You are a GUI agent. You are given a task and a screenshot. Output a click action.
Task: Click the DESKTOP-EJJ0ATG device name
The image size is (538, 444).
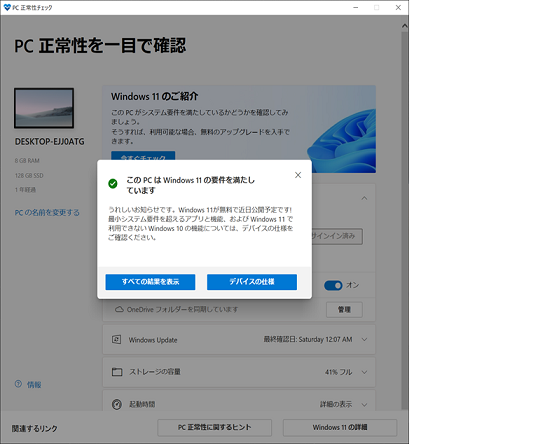coord(49,142)
